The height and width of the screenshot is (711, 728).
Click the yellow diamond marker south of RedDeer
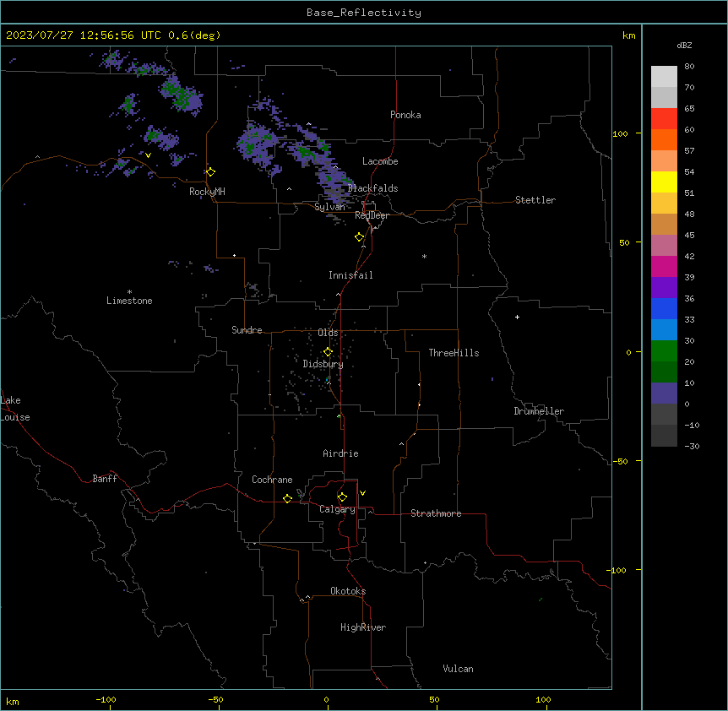(360, 237)
